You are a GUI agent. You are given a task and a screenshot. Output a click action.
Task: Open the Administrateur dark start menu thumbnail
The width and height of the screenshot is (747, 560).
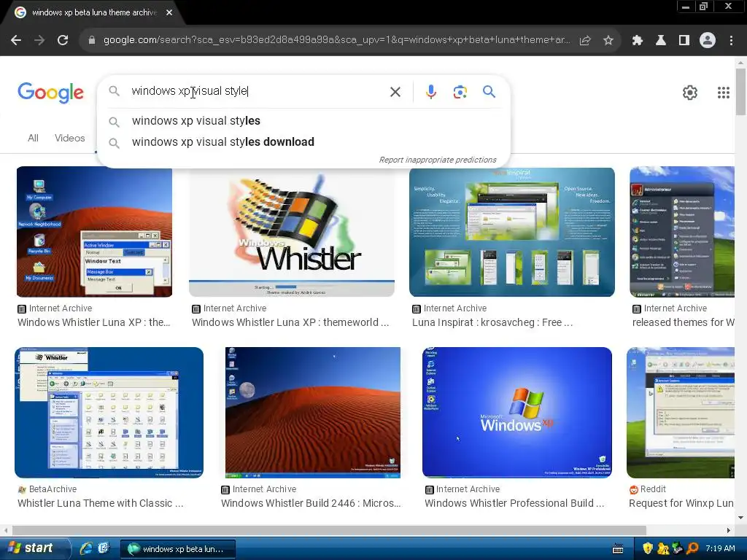(682, 232)
